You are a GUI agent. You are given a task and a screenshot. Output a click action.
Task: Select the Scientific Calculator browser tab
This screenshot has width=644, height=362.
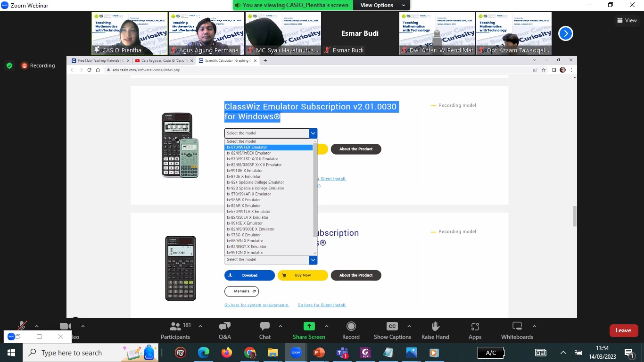click(227, 60)
